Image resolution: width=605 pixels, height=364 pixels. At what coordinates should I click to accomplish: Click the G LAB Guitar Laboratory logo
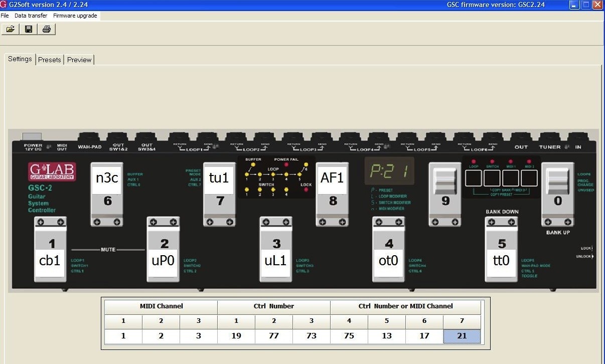[x=52, y=171]
